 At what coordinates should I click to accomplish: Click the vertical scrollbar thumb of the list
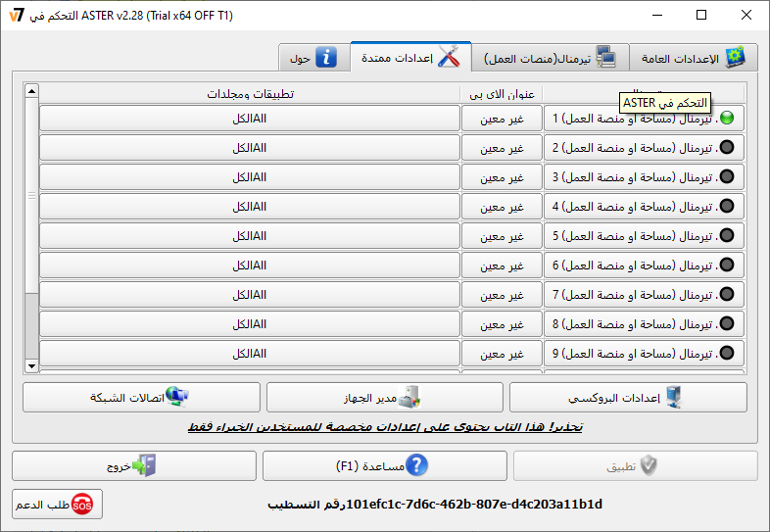(32, 196)
